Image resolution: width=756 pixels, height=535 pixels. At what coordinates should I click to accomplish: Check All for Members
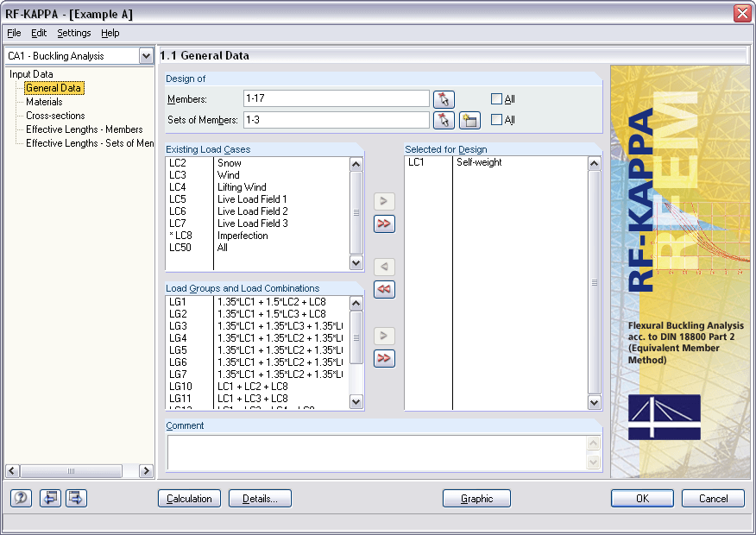[x=496, y=99]
